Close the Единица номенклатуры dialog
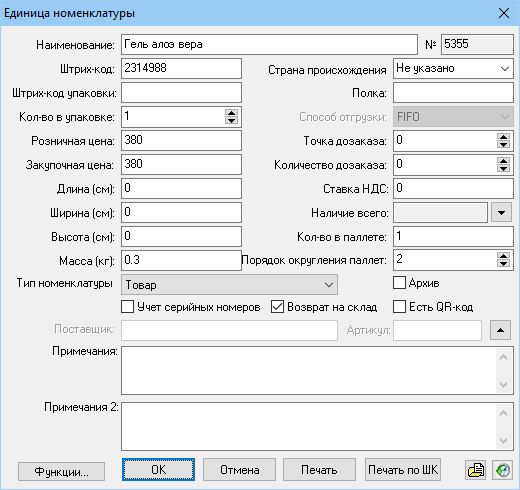520x490 pixels. 504,13
